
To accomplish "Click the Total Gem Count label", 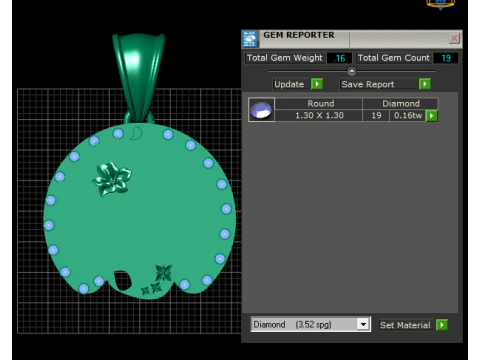I will [394, 58].
